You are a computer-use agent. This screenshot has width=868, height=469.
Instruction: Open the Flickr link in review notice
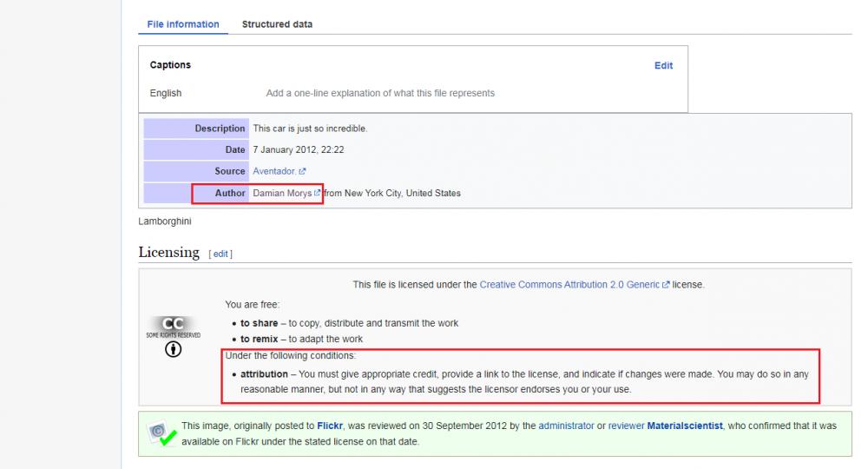point(330,426)
